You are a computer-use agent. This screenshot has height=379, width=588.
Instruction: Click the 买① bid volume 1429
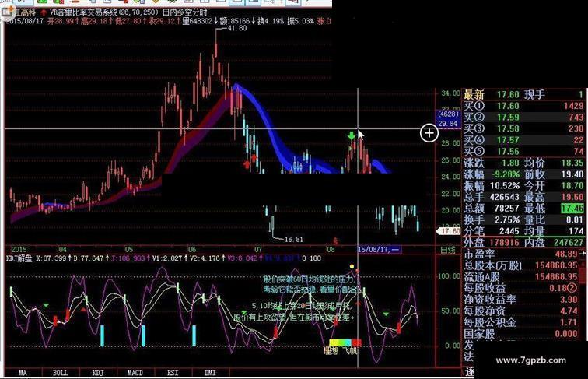tap(573, 106)
